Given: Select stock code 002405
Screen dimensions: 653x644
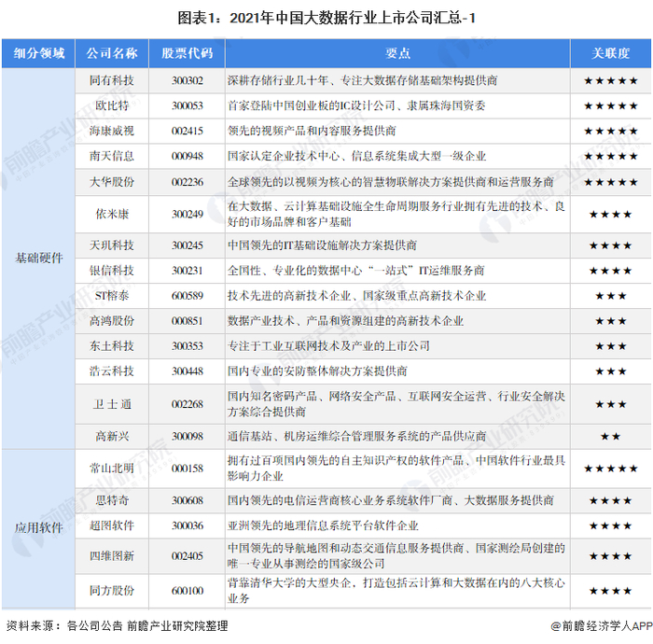Looking at the screenshot, I should [187, 556].
